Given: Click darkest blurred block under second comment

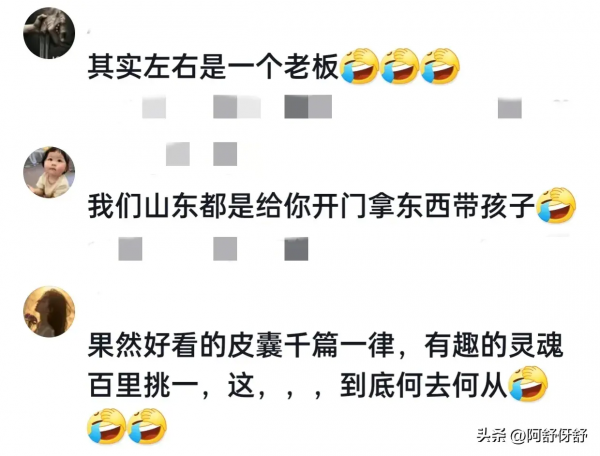Looking at the screenshot, I should point(296,249).
